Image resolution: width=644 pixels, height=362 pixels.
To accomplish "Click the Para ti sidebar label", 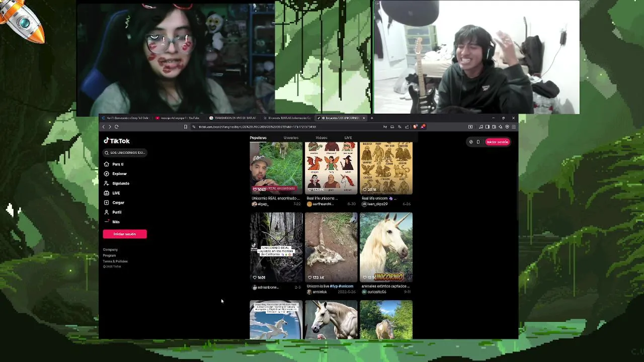I will click(118, 164).
